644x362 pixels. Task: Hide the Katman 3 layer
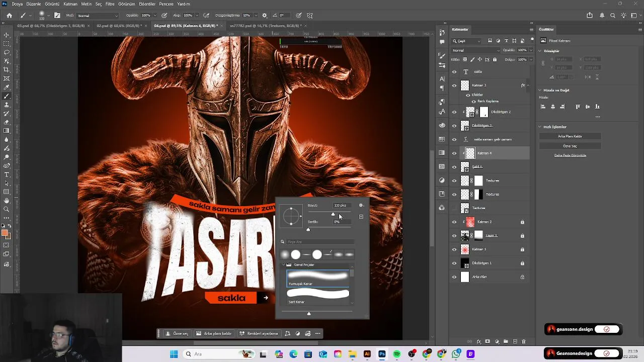tap(454, 85)
